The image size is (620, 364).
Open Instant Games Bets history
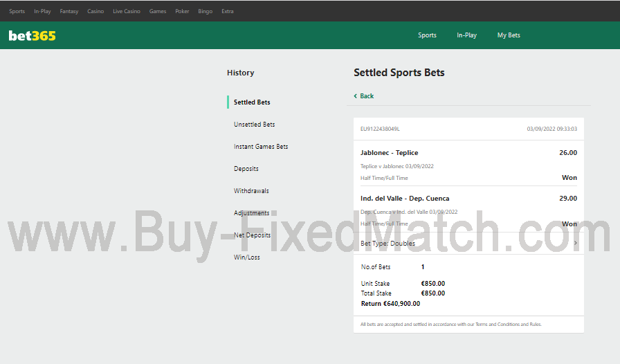(x=261, y=147)
